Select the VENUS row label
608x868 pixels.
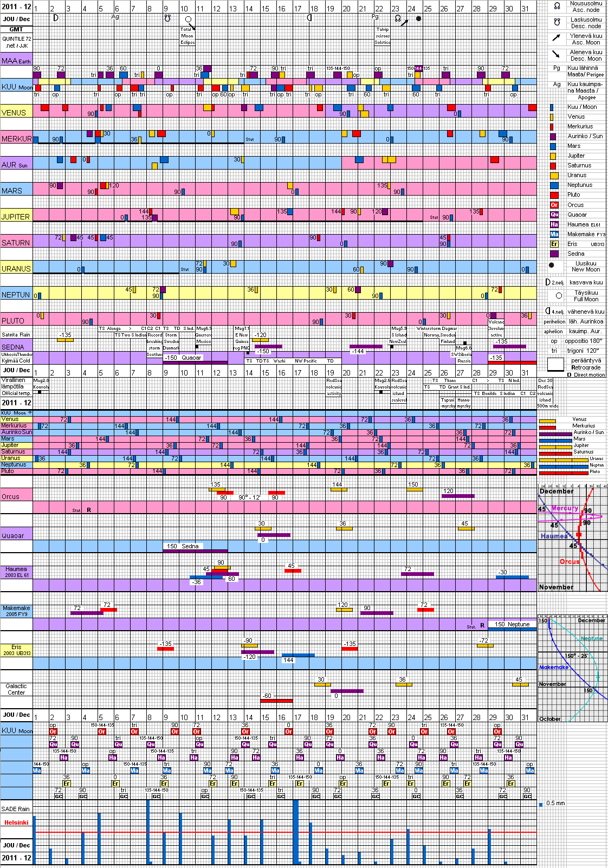[14, 113]
